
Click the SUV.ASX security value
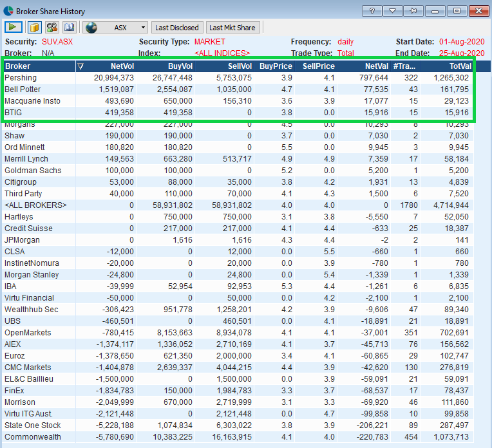pos(57,42)
